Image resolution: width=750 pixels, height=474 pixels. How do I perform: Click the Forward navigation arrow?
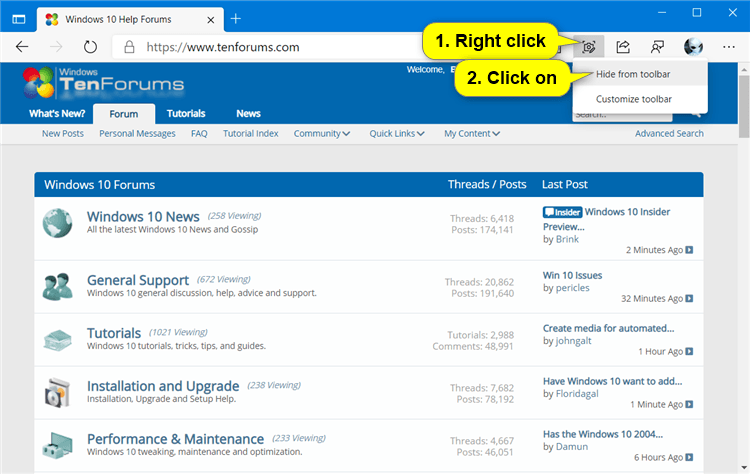point(56,47)
